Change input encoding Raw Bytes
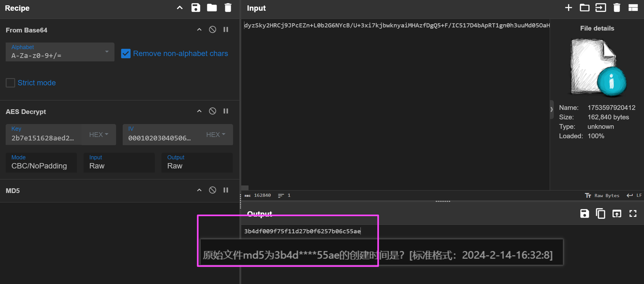This screenshot has height=284, width=644. click(x=602, y=196)
